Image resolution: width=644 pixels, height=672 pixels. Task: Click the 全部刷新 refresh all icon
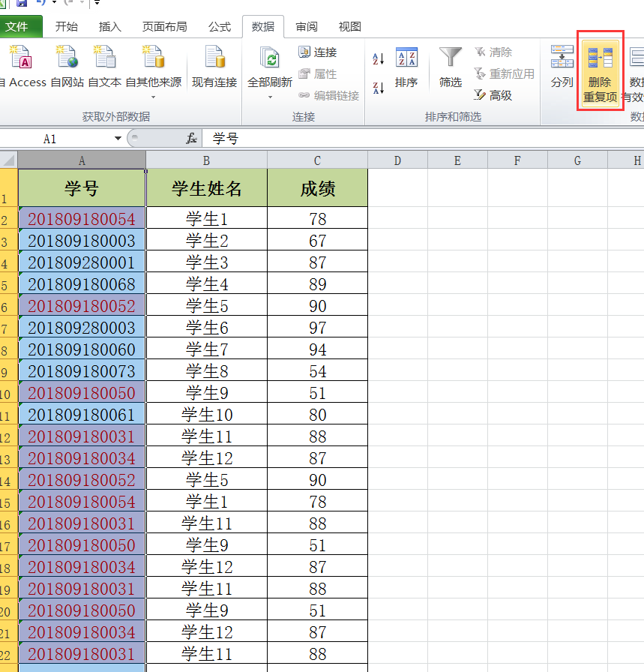pos(270,57)
